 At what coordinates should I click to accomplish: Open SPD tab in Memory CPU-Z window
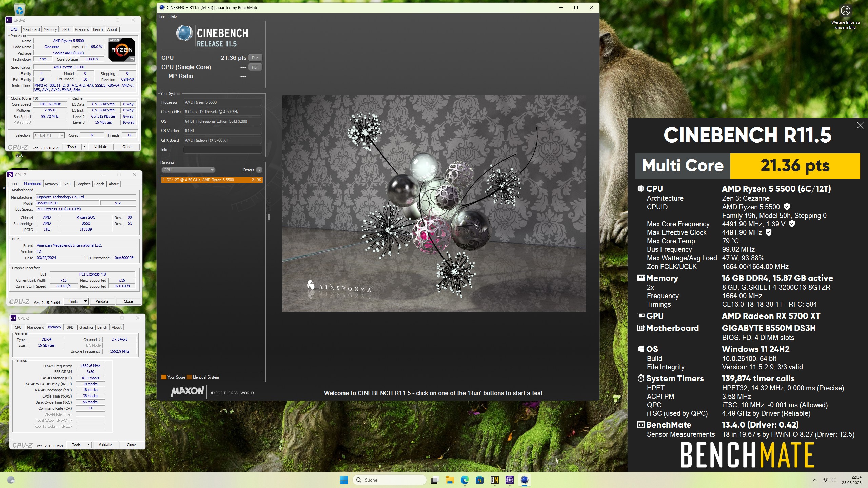[70, 327]
